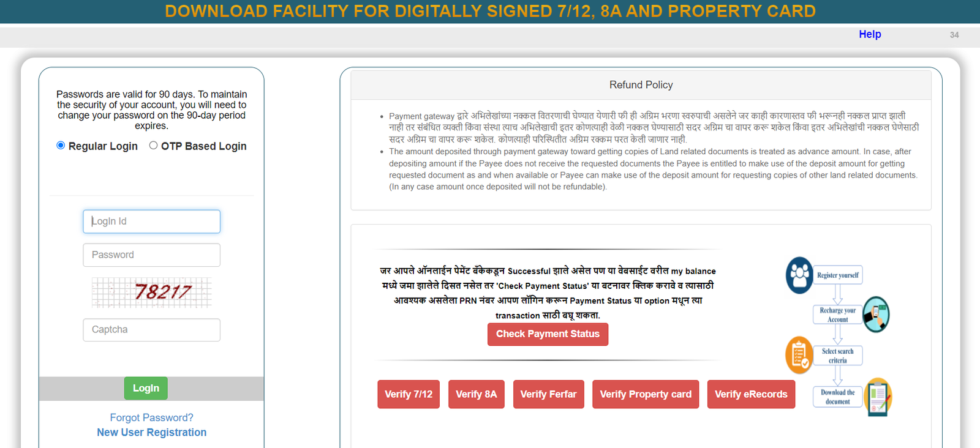Click the 78217 captcha image

[152, 292]
